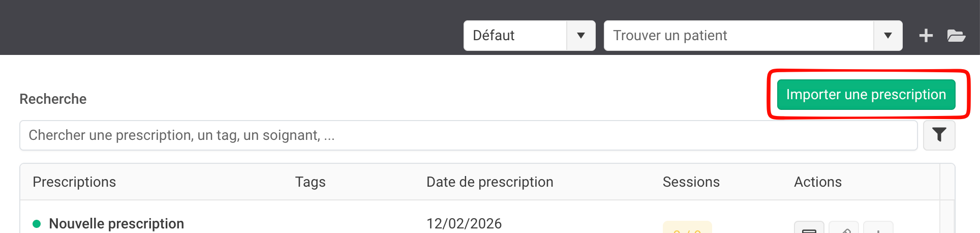Click the Importer une prescription button
The image size is (980, 233).
click(x=866, y=95)
